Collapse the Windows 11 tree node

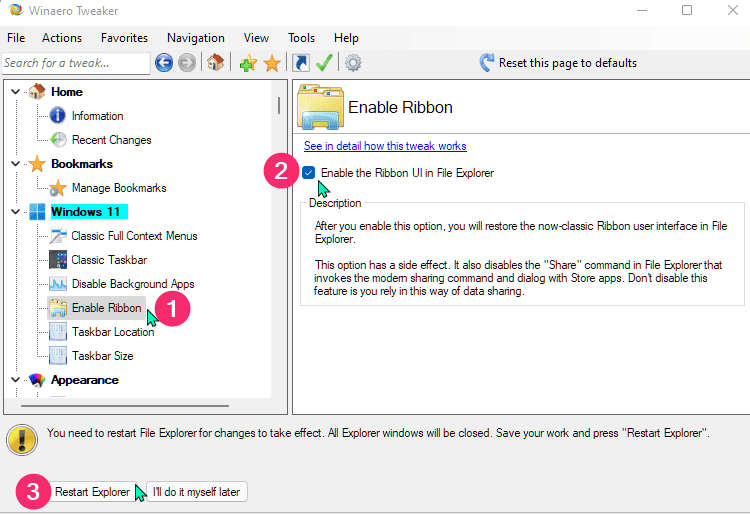point(15,211)
